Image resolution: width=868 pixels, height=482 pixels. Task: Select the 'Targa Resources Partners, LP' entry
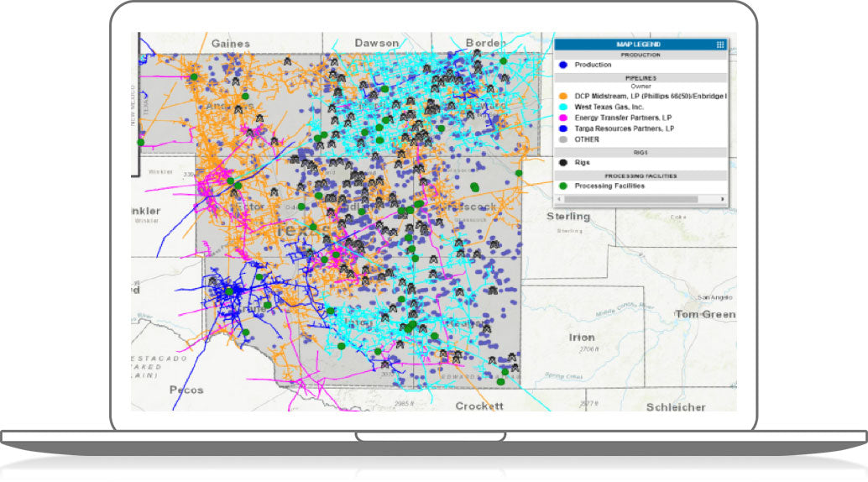click(625, 128)
